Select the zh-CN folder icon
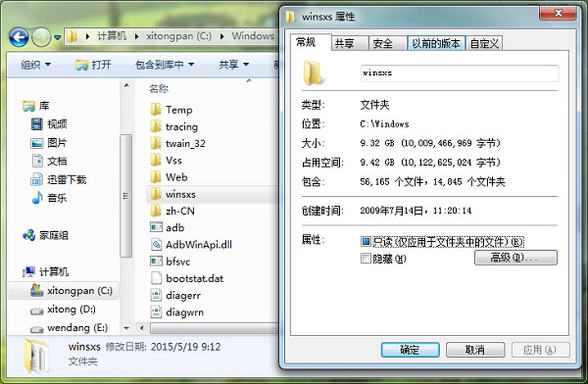 click(156, 211)
